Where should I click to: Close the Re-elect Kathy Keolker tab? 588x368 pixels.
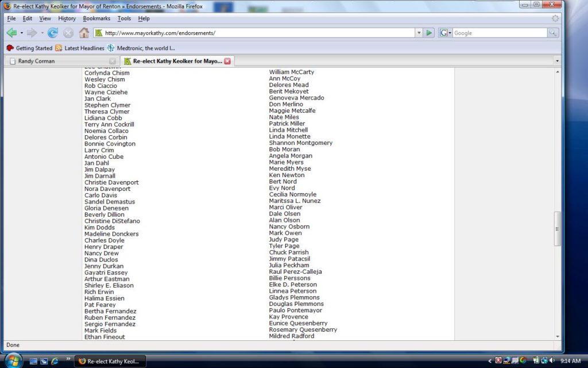coord(227,61)
